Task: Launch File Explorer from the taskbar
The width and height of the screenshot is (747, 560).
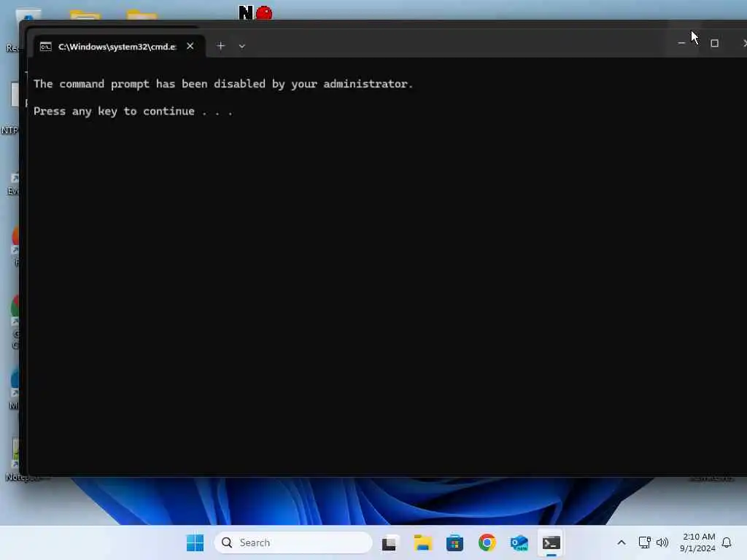Action: [422, 542]
